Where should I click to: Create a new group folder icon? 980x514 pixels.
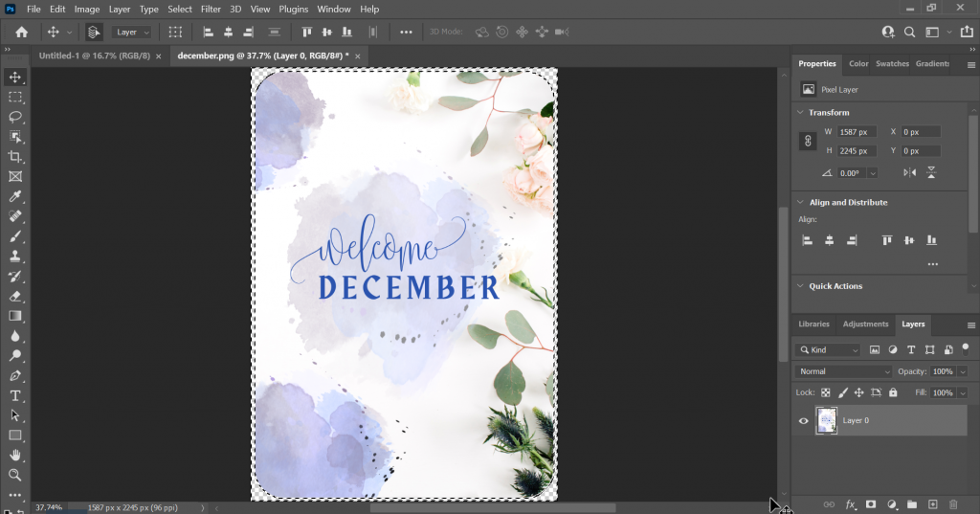point(912,504)
